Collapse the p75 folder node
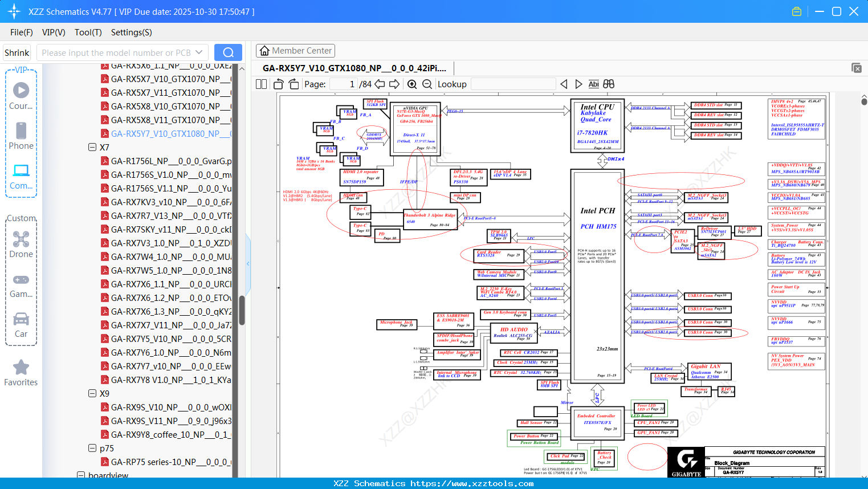868x489 pixels. click(x=92, y=448)
